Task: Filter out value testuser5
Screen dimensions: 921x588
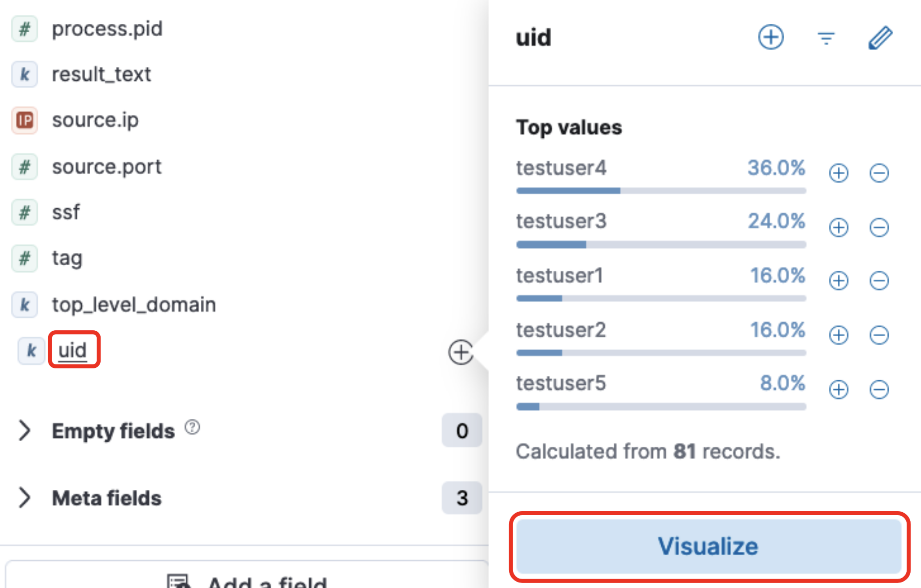Action: [x=879, y=389]
